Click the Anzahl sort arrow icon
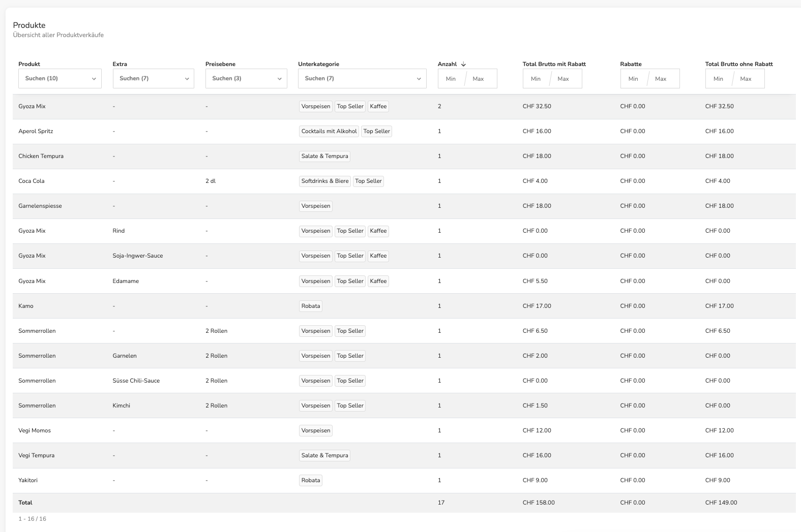The height and width of the screenshot is (532, 801). 463,64
